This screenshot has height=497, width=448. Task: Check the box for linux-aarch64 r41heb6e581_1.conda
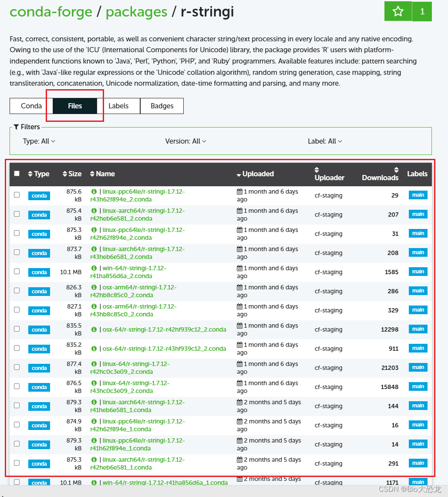[x=17, y=406]
